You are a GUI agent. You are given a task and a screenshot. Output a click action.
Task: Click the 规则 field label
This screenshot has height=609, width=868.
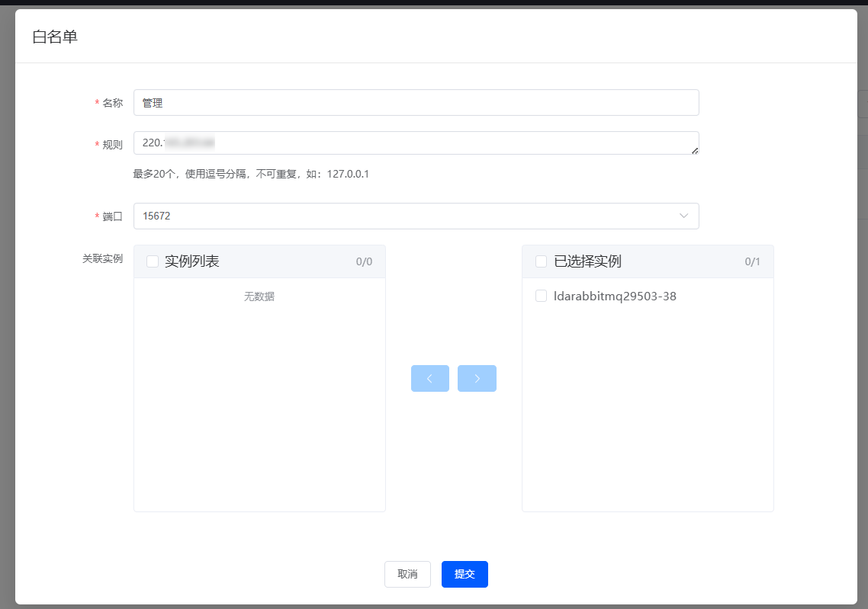click(x=112, y=145)
